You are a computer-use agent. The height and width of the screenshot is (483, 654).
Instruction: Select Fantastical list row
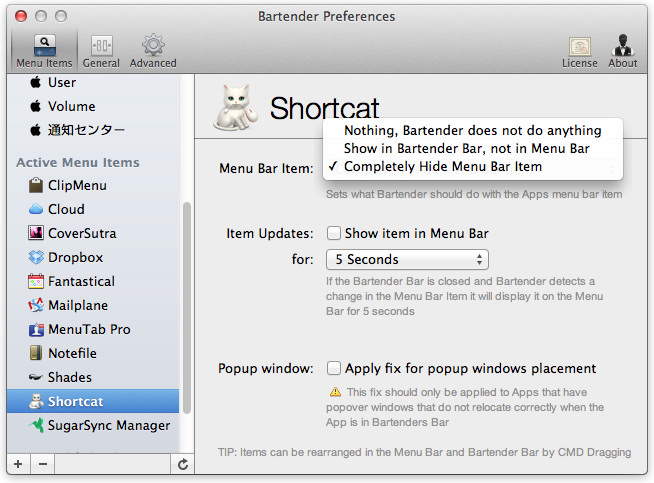coord(93,281)
